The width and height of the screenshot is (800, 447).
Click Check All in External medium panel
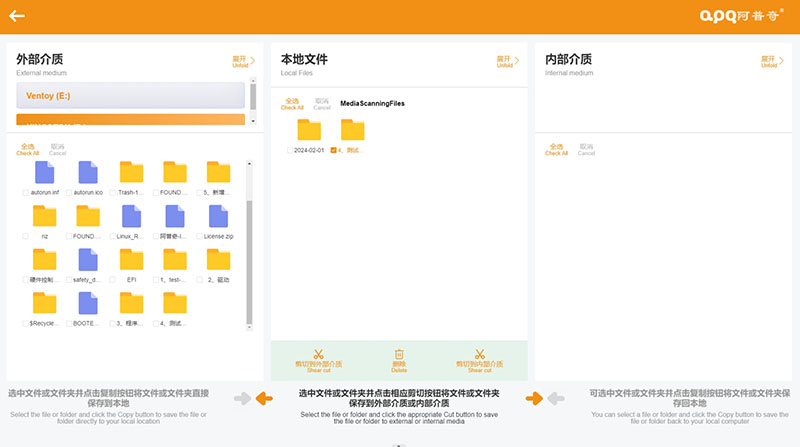[28, 150]
